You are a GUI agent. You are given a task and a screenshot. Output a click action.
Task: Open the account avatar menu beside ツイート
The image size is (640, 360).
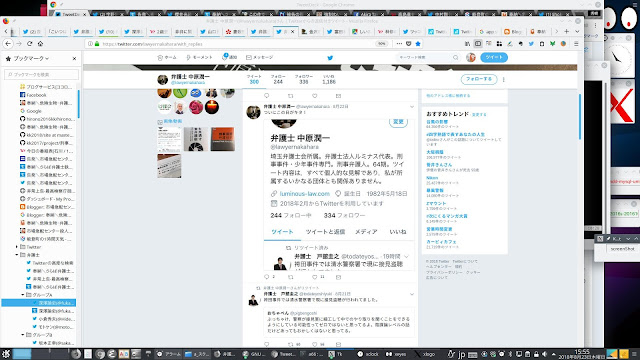pyautogui.click(x=471, y=58)
